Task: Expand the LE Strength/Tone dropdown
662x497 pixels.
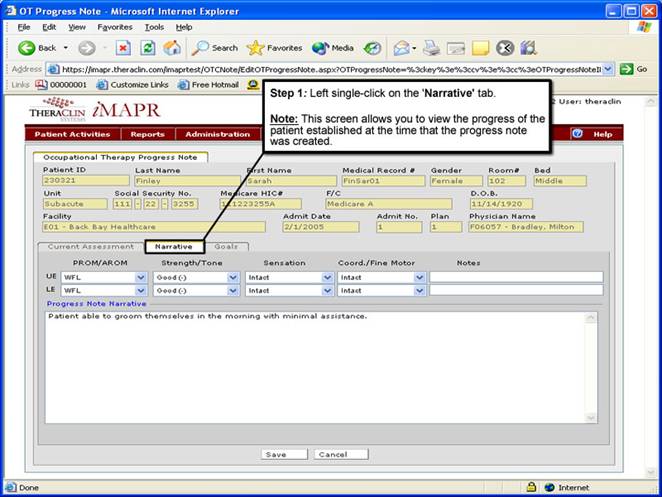Action: click(234, 291)
